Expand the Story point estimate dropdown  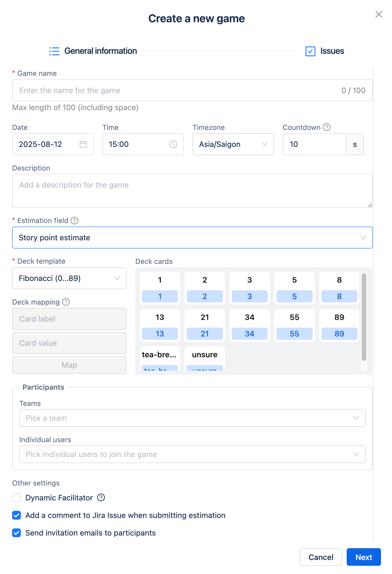(x=192, y=238)
